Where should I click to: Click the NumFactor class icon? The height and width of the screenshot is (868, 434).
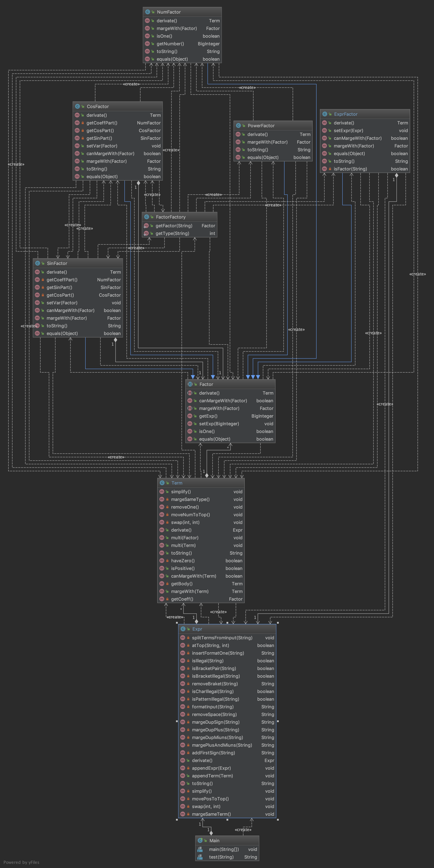(x=148, y=12)
